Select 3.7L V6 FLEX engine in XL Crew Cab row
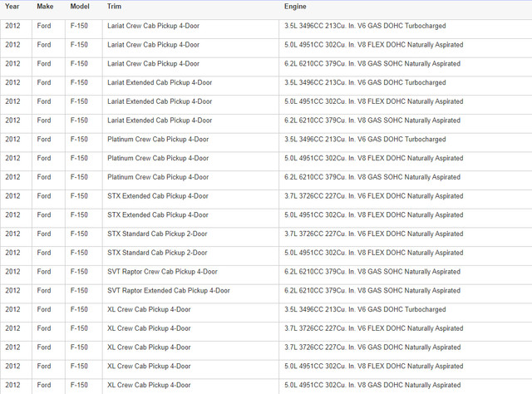 373,328
